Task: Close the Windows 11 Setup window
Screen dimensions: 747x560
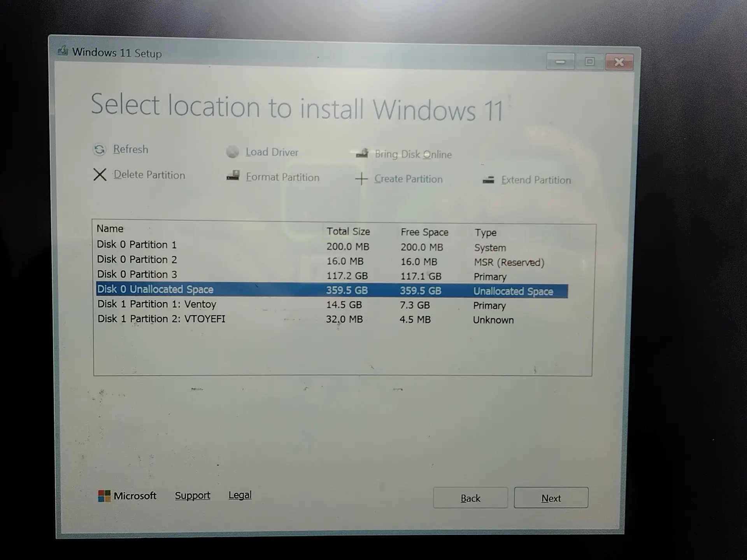Action: click(x=619, y=62)
